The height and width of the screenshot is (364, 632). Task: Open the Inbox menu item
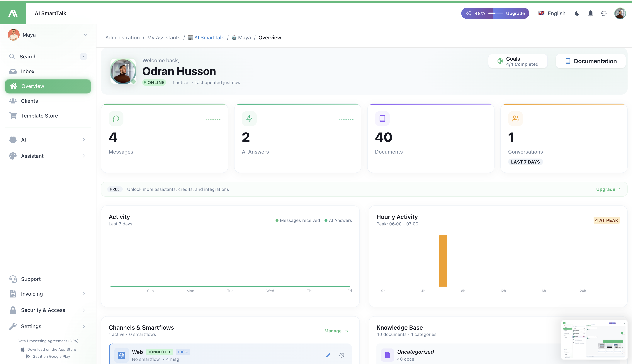coord(48,71)
